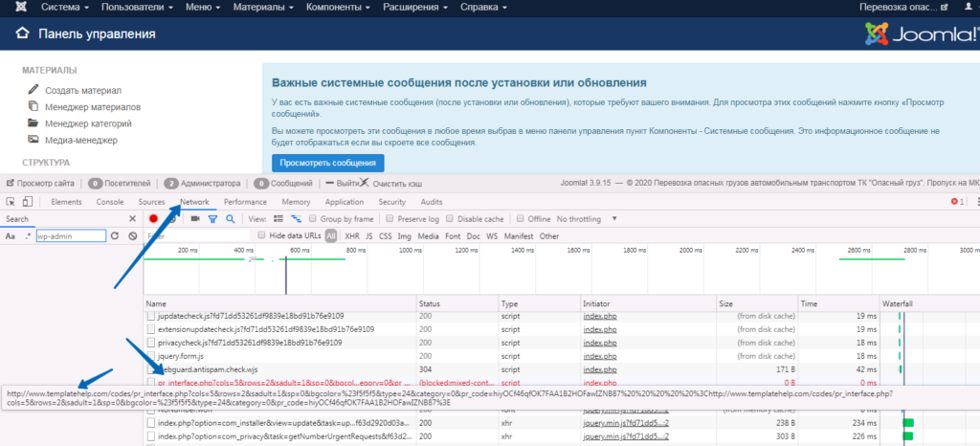This screenshot has width=980, height=446.
Task: Select the large request rows view icon
Action: 278,218
